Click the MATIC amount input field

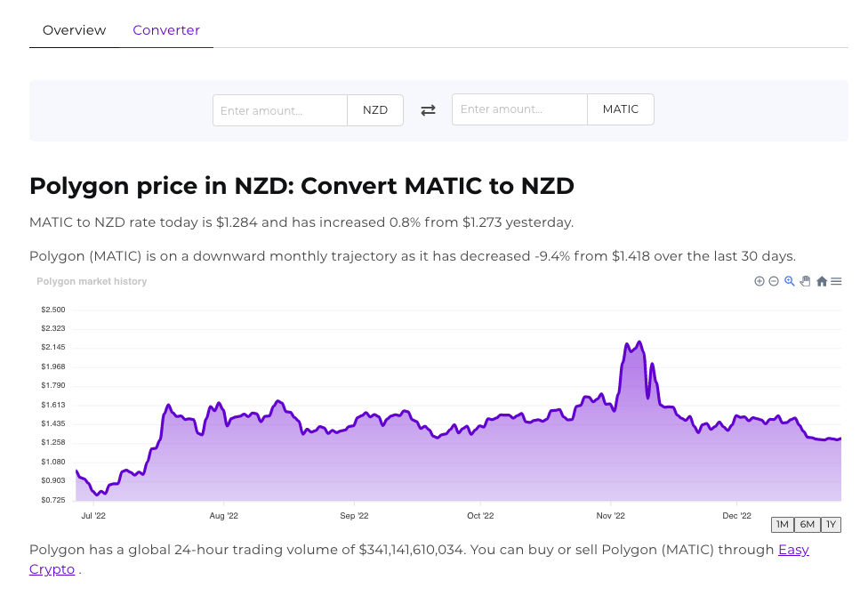coord(519,109)
